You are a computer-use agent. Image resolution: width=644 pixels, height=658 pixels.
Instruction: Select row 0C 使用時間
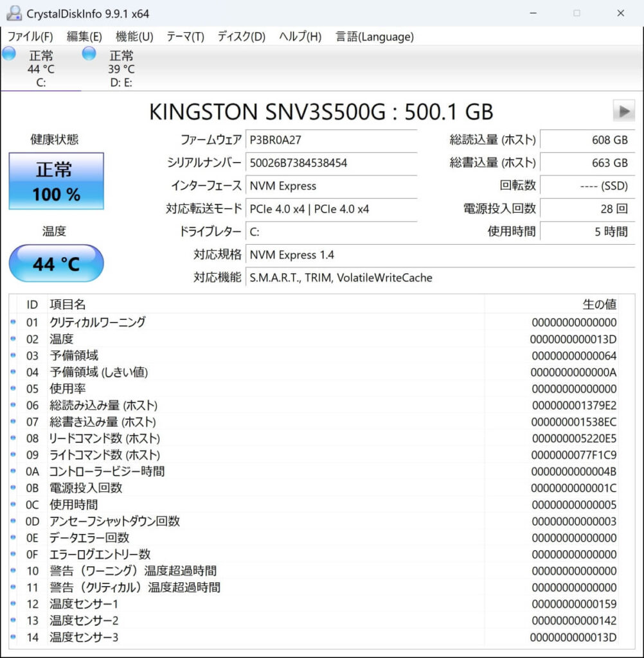314,505
